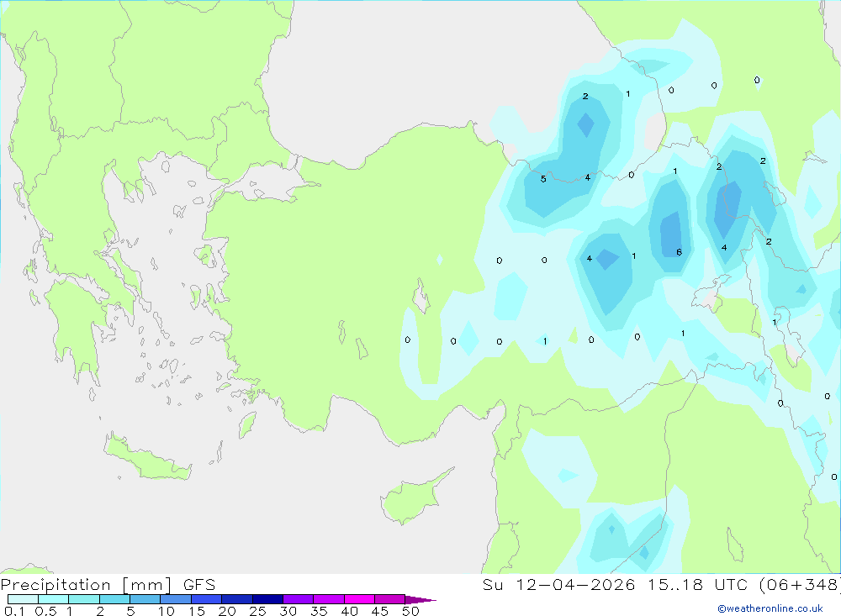The height and width of the screenshot is (616, 841).
Task: Click the '25' legend scale label
Action: pos(257,611)
